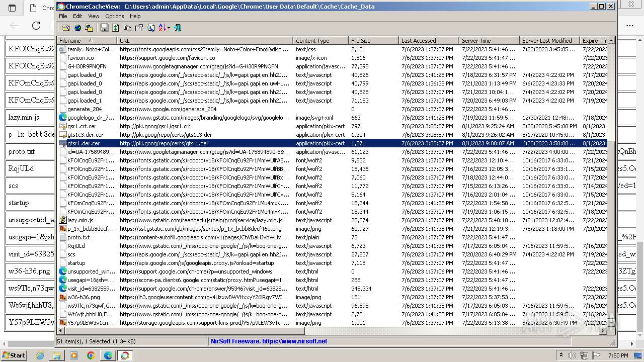Open the File menu
Image resolution: width=644 pixels, height=362 pixels.
pyautogui.click(x=63, y=16)
